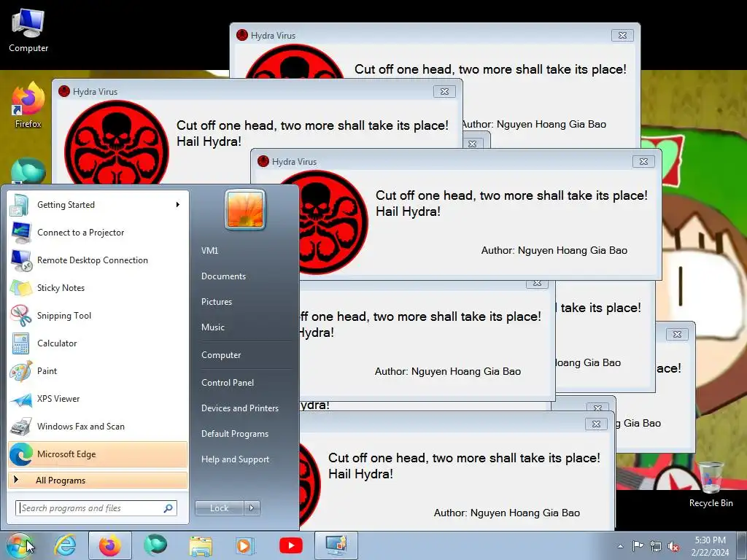Image resolution: width=747 pixels, height=560 pixels.
Task: Launch the Windows Fax and Scan icon
Action: pyautogui.click(x=21, y=427)
